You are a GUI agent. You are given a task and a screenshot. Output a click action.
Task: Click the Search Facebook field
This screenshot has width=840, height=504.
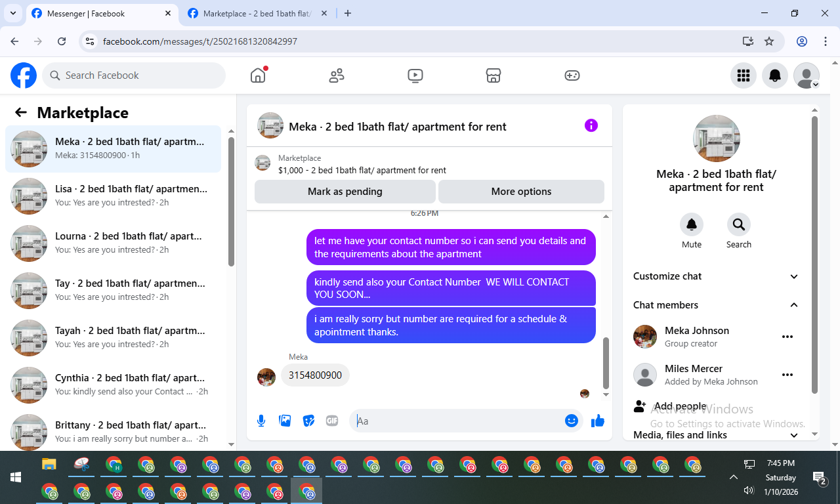[134, 75]
